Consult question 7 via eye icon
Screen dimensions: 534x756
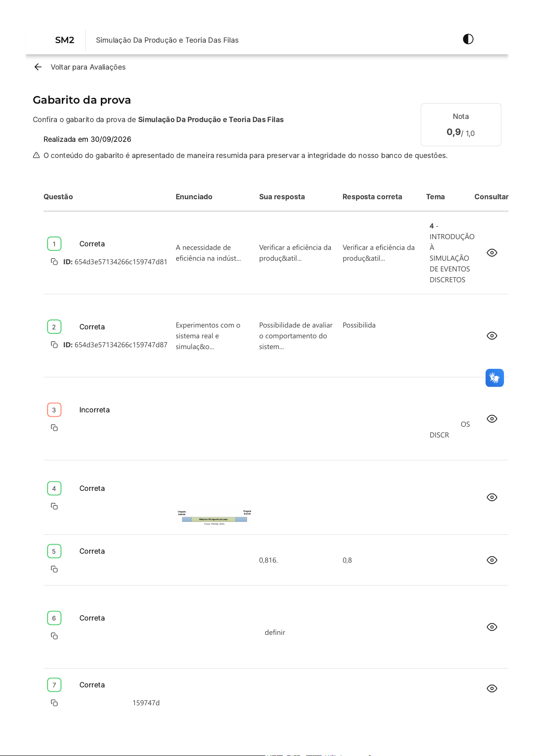[492, 688]
